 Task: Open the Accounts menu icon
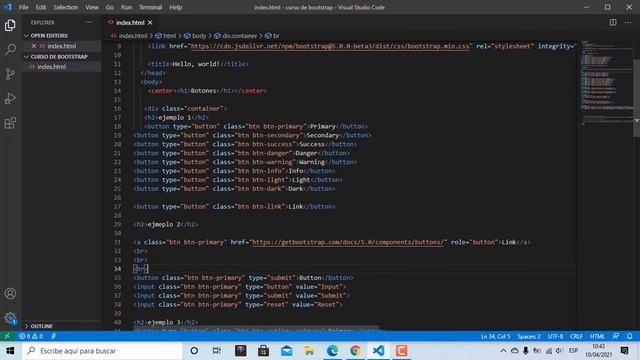click(10, 293)
